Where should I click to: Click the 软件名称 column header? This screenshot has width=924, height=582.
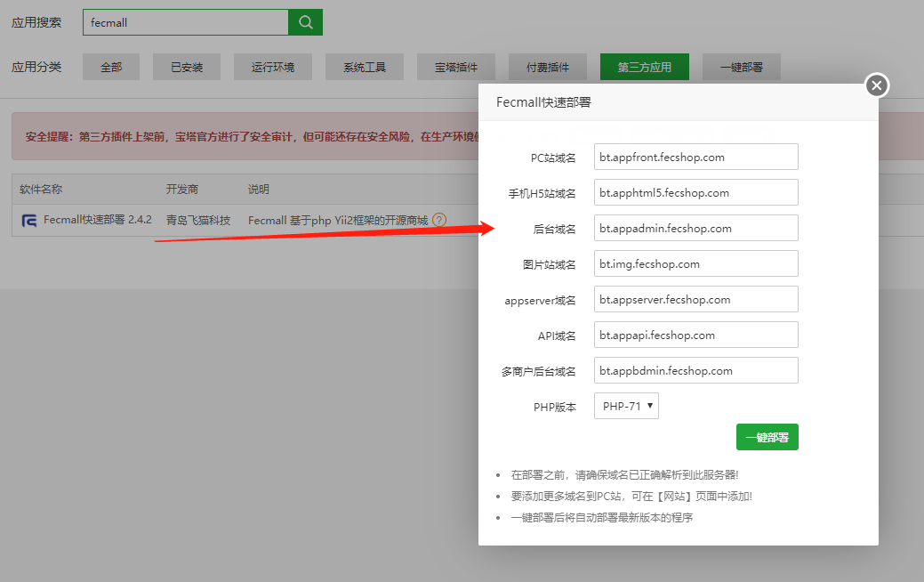point(41,190)
